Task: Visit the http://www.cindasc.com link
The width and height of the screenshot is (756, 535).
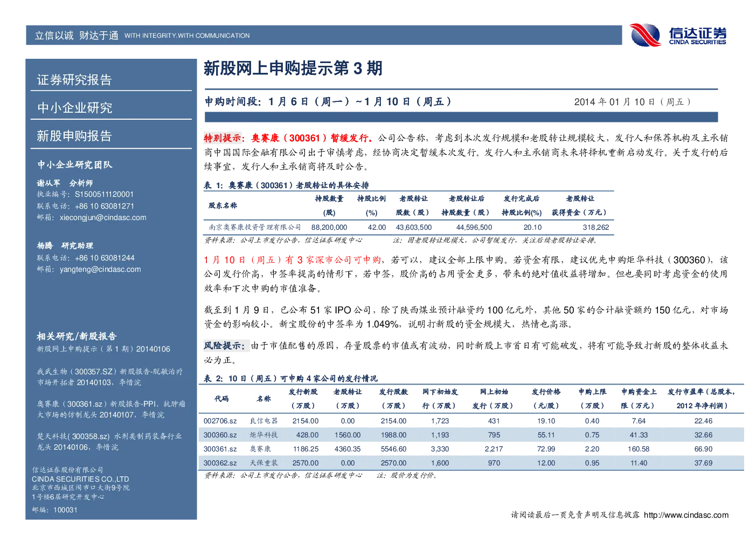Action: pyautogui.click(x=686, y=515)
